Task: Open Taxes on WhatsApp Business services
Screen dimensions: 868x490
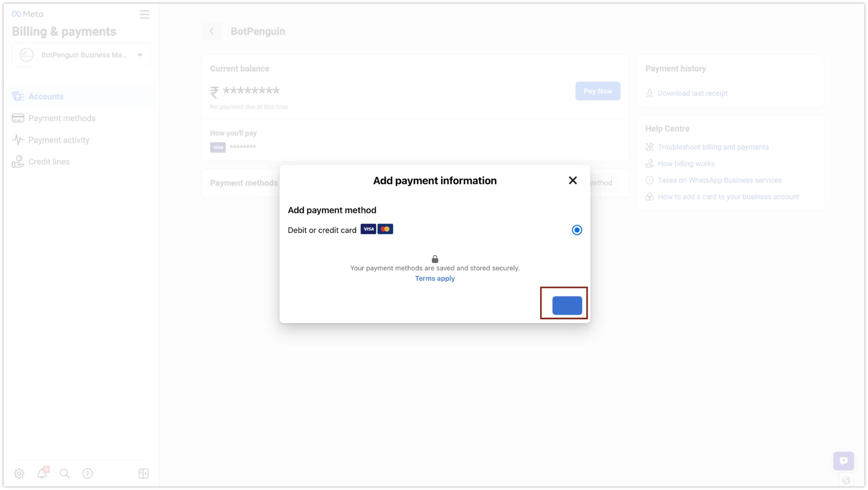Action: click(719, 180)
